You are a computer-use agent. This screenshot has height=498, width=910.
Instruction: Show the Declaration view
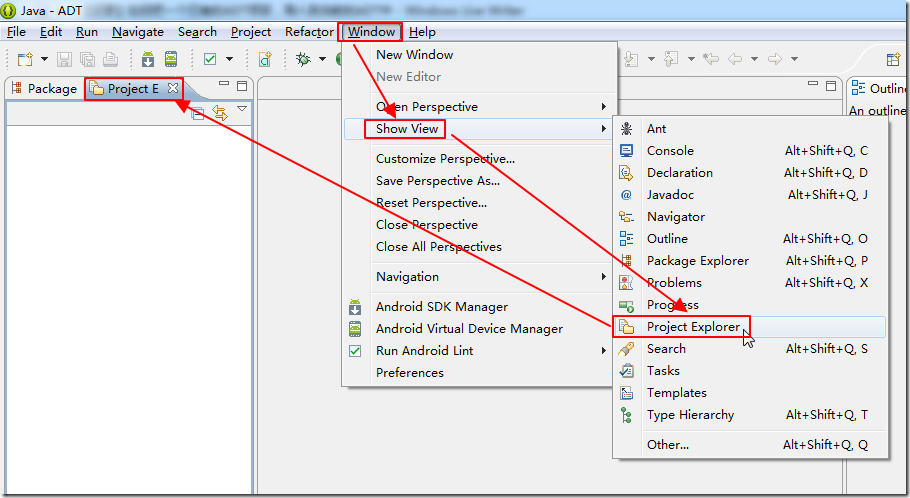pyautogui.click(x=750, y=173)
